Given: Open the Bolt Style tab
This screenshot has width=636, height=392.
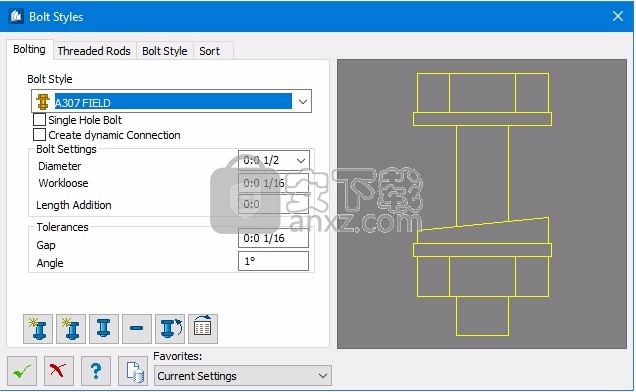Looking at the screenshot, I should [165, 51].
